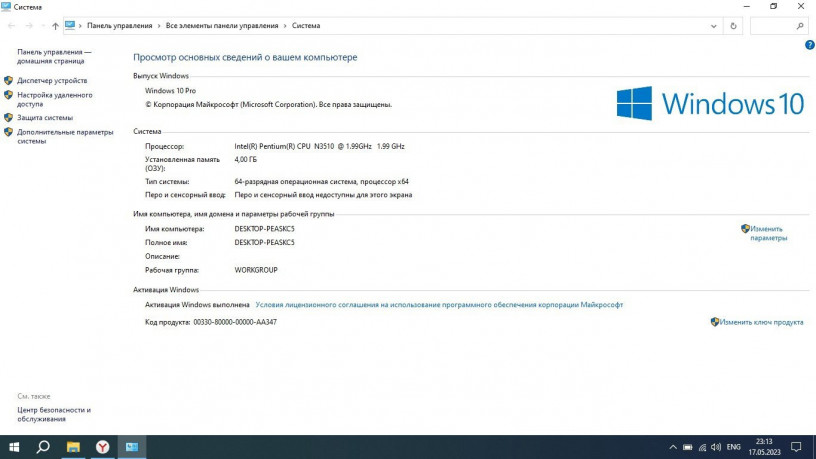Screen dimensions: 816x459
Task: Click the processor value 'Intel(R) Pentium(R) CPU N3510'
Action: point(284,146)
